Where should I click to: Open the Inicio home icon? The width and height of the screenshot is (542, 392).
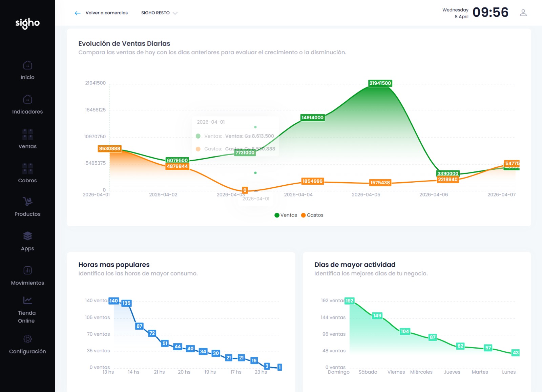tap(27, 65)
